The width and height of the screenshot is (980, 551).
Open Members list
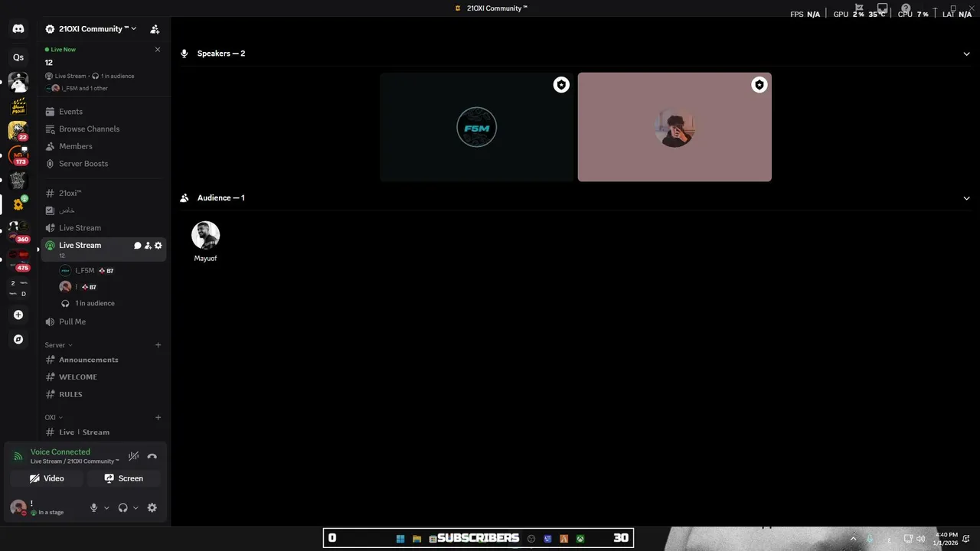tap(103, 146)
